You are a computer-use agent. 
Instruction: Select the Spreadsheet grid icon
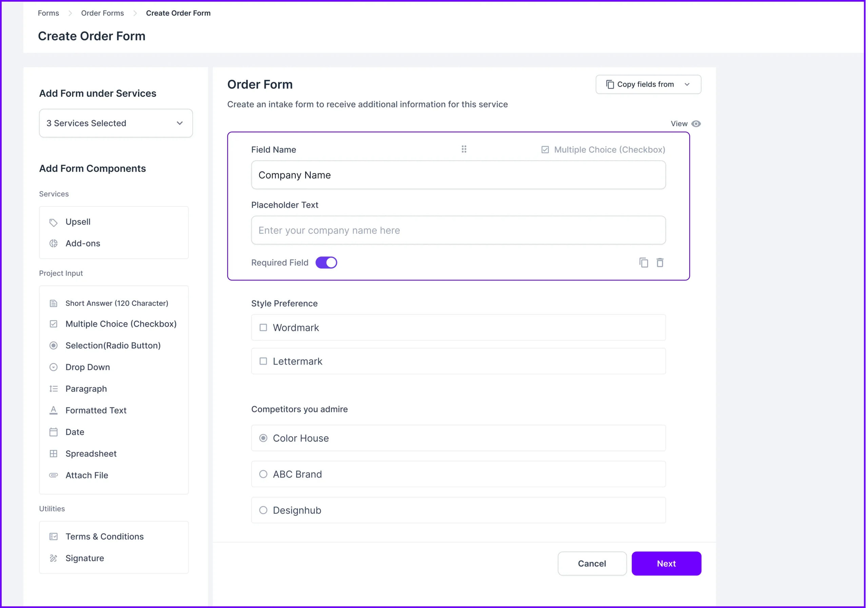[x=53, y=453]
